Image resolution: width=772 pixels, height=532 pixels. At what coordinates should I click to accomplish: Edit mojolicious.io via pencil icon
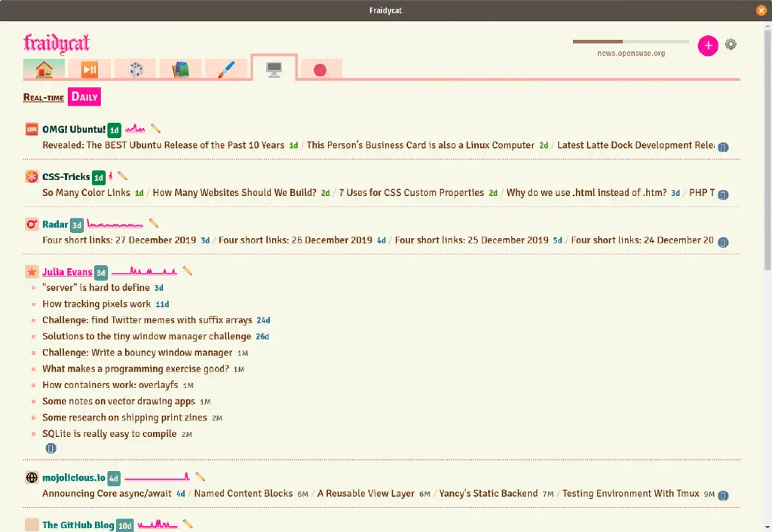tap(200, 476)
